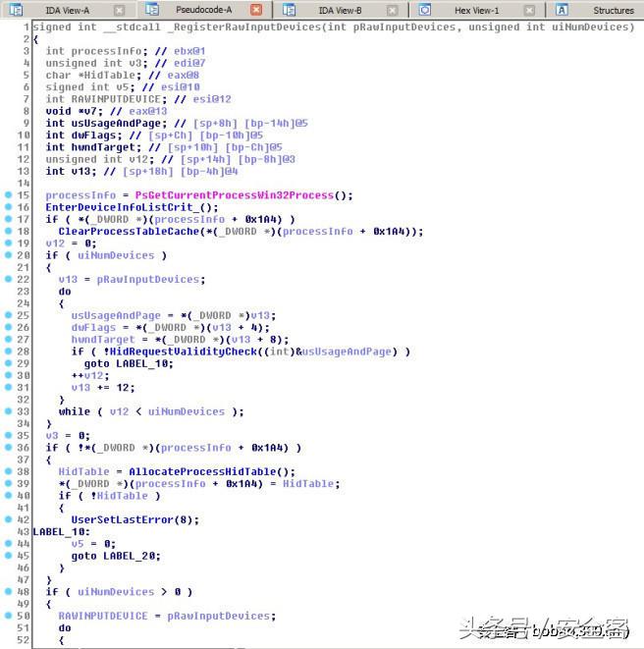Viewport: 644px width, 649px height.
Task: Switch to the IDA View-A tab
Action: (x=68, y=10)
